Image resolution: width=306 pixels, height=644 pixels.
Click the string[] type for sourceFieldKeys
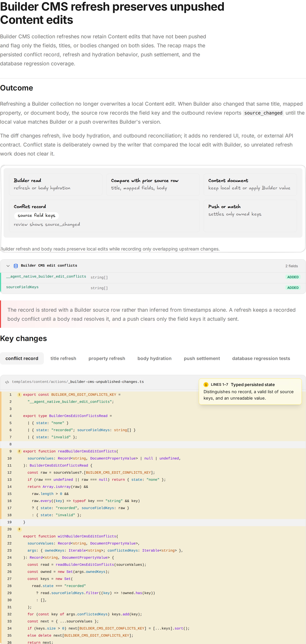(99, 288)
